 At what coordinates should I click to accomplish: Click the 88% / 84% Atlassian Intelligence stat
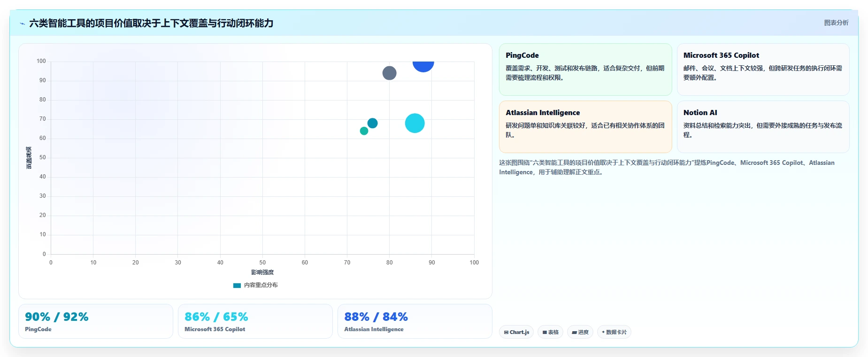point(415,321)
